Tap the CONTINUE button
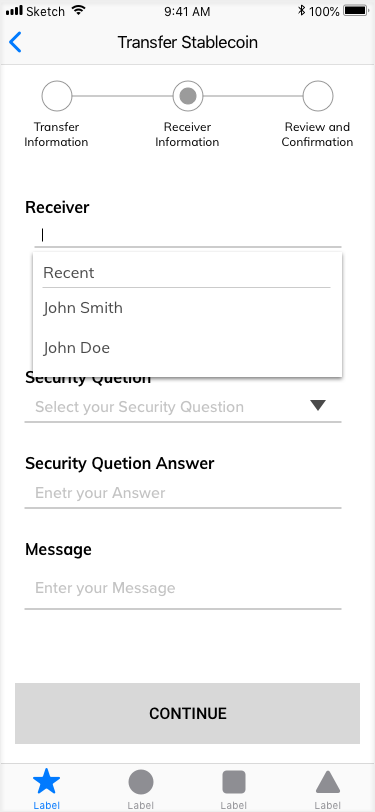The width and height of the screenshot is (375, 812). tap(188, 713)
